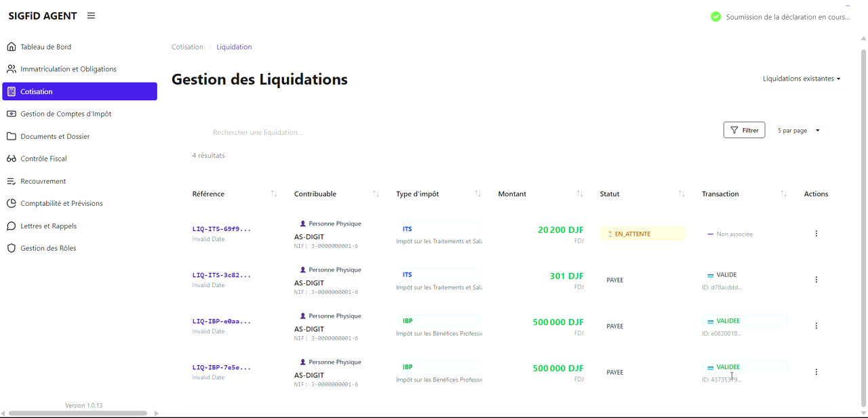Click the hamburger menu icon beside SIGFiD AGENT
The width and height of the screenshot is (868, 418).
point(91,16)
